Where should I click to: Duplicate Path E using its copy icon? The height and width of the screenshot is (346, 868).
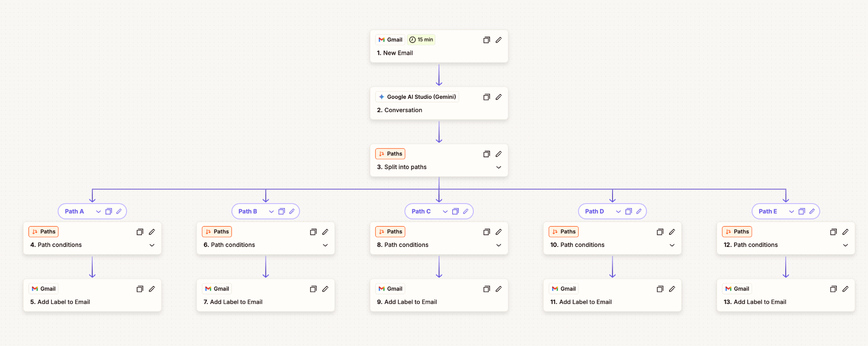802,211
